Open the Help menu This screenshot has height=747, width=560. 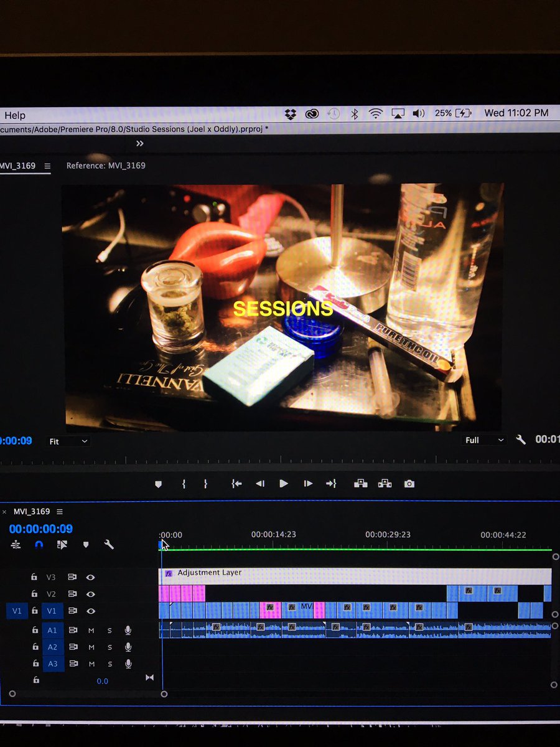[15, 115]
